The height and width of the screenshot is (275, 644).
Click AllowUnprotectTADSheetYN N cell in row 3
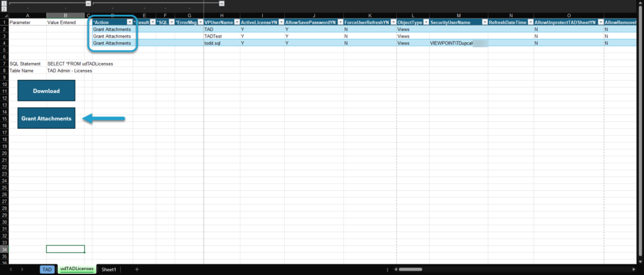coord(569,36)
